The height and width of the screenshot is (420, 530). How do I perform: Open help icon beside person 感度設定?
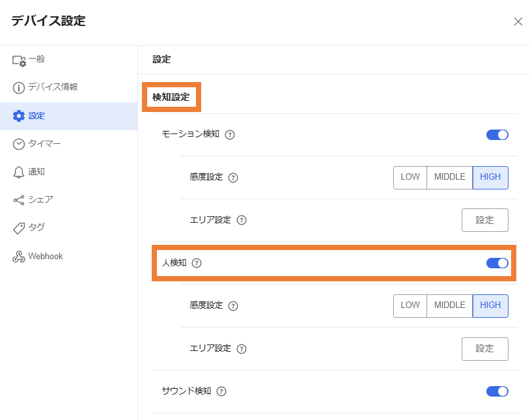(x=233, y=305)
